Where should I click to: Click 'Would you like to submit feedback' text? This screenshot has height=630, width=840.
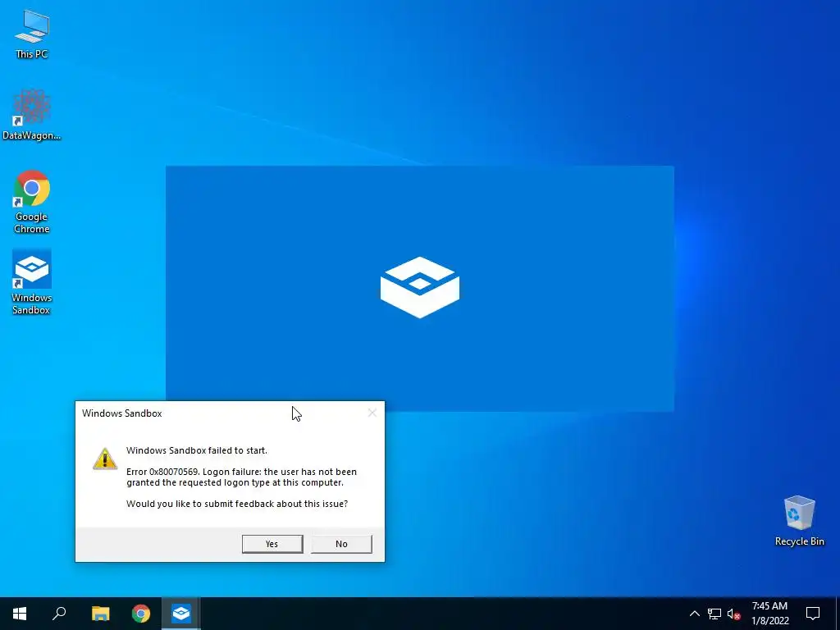(237, 504)
